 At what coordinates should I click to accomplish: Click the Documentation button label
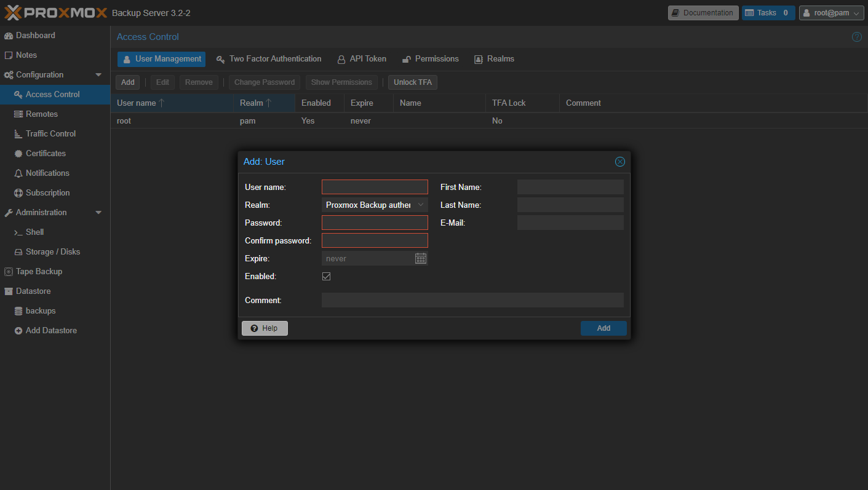click(x=708, y=13)
